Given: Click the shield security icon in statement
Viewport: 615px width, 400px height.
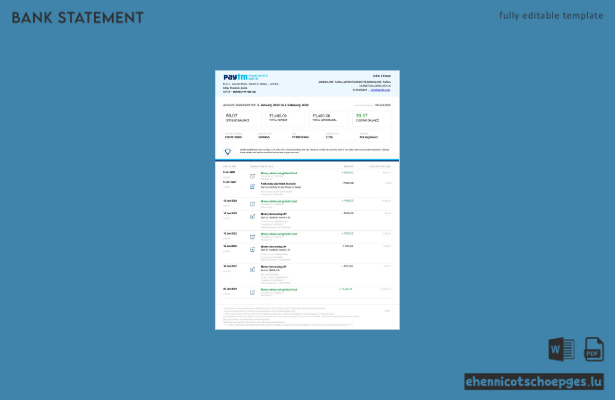Looking at the screenshot, I should 227,151.
